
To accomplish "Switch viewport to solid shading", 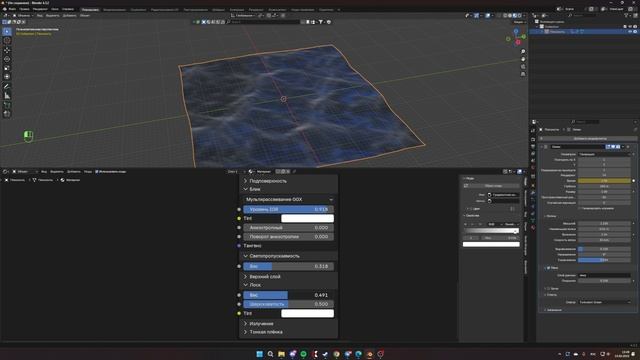I will (510, 16).
